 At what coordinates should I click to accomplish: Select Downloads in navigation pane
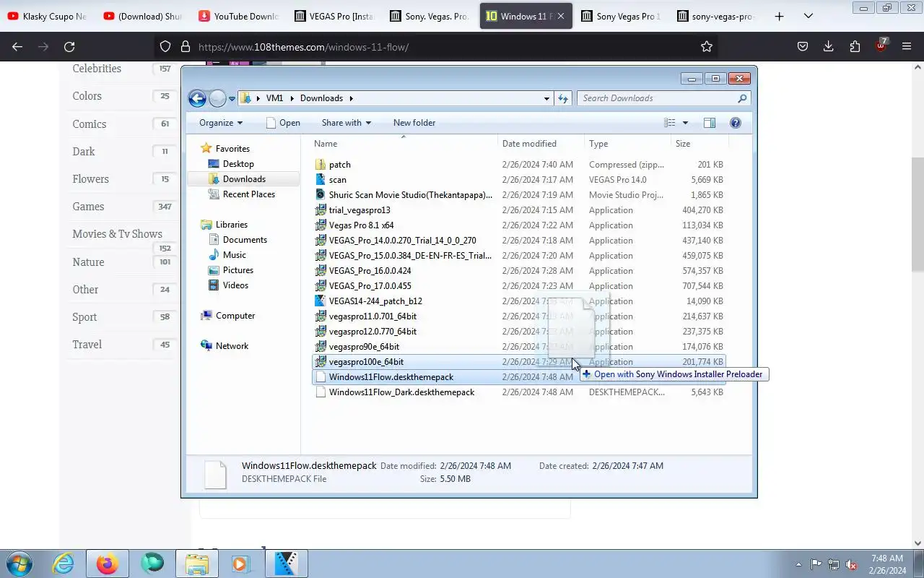[244, 179]
